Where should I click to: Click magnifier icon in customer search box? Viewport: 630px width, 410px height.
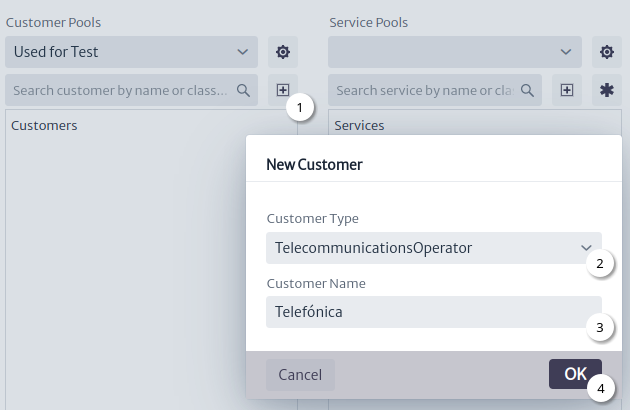(x=243, y=90)
